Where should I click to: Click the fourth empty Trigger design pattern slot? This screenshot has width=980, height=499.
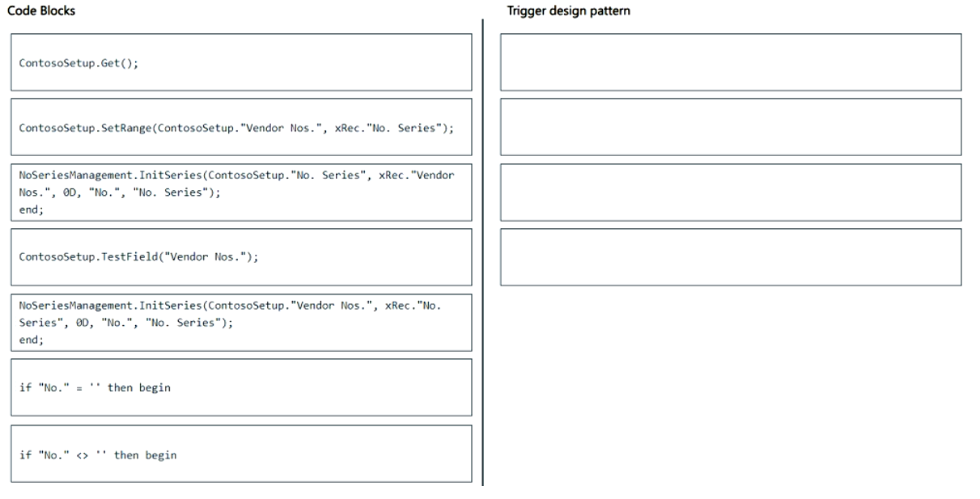(x=731, y=257)
